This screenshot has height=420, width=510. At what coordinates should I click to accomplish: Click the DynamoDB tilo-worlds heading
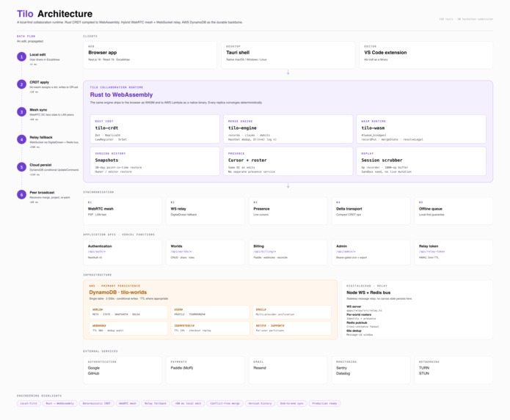click(117, 292)
